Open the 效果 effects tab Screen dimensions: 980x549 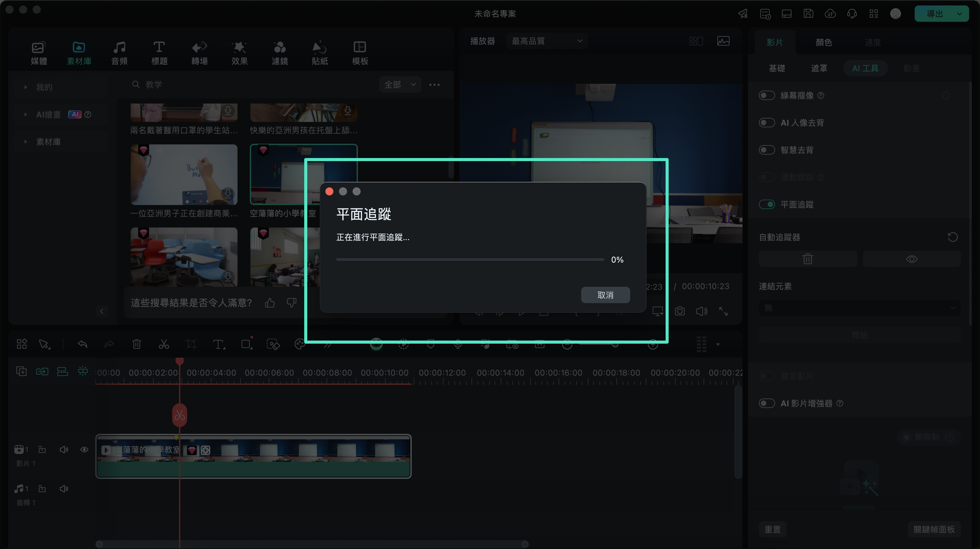(239, 53)
